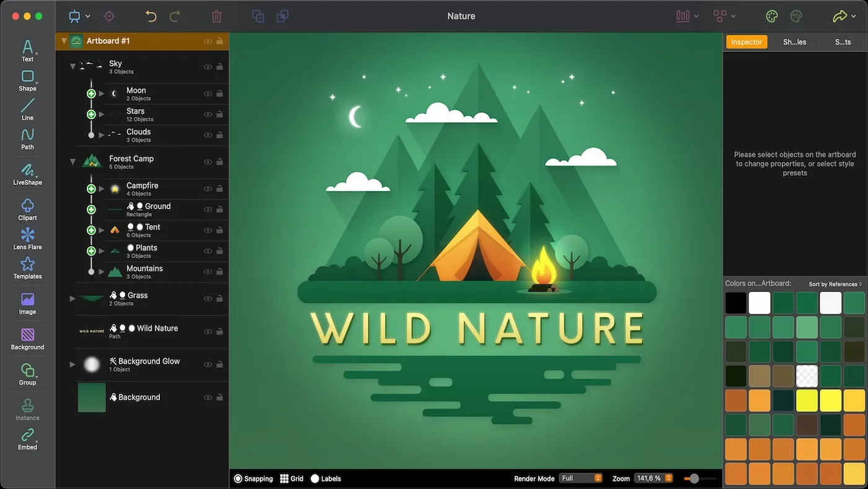Pick the black color swatch

[736, 303]
